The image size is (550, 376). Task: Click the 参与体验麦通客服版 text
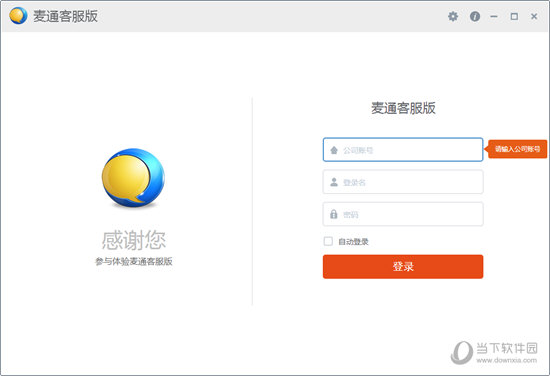134,261
